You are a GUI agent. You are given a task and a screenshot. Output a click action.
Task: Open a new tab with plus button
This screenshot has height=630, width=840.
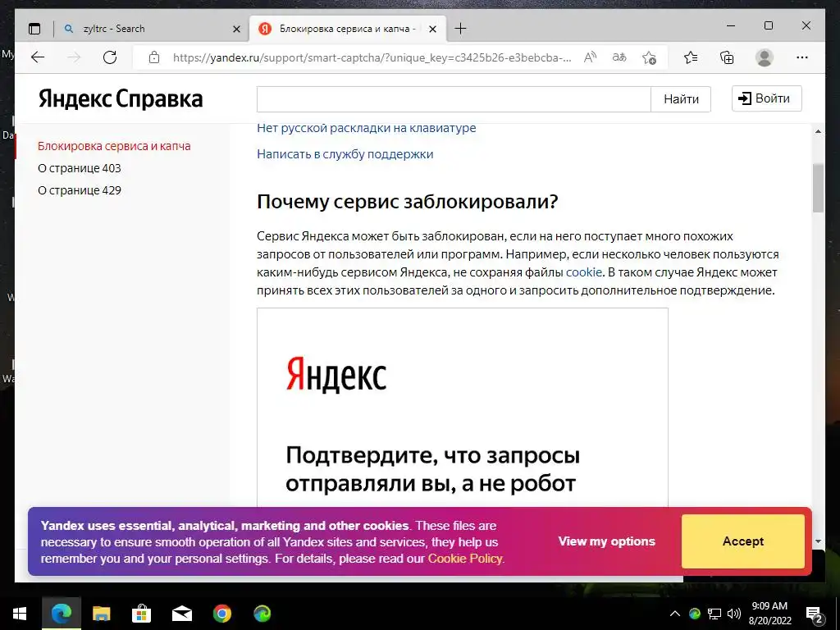pos(460,29)
